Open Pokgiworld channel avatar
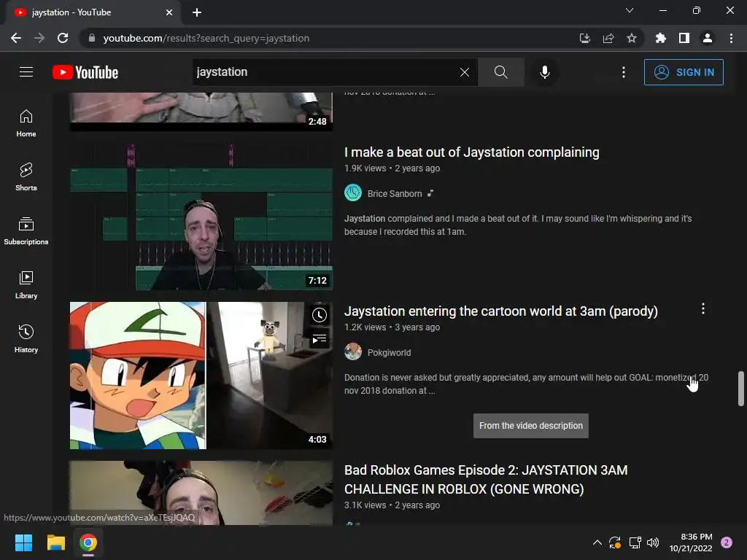 tap(353, 352)
